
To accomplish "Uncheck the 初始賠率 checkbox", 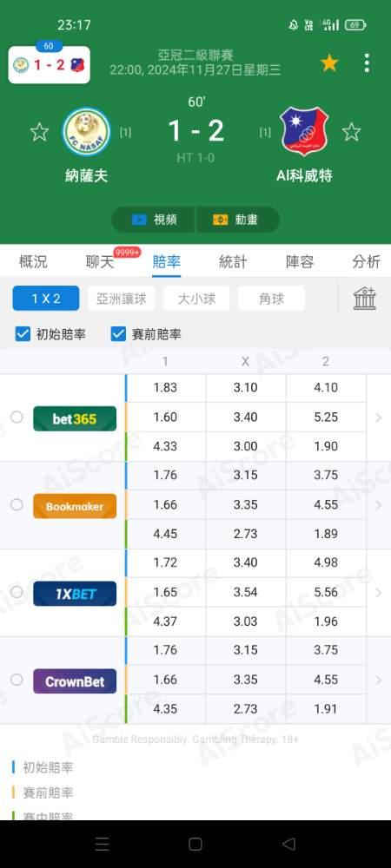I will coord(23,334).
